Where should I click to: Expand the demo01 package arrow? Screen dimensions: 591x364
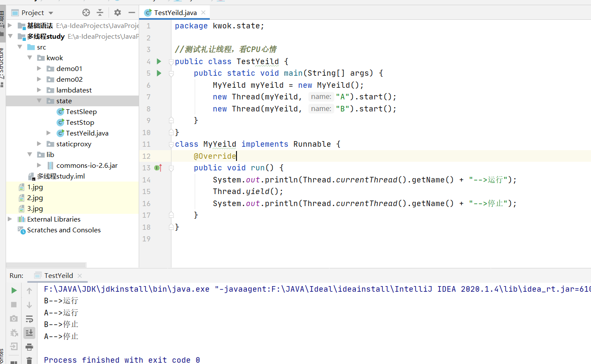pyautogui.click(x=39, y=68)
